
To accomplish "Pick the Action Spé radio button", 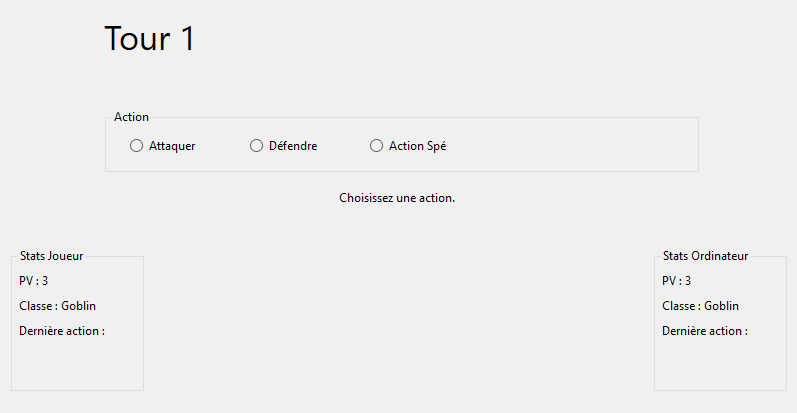I will coord(377,146).
